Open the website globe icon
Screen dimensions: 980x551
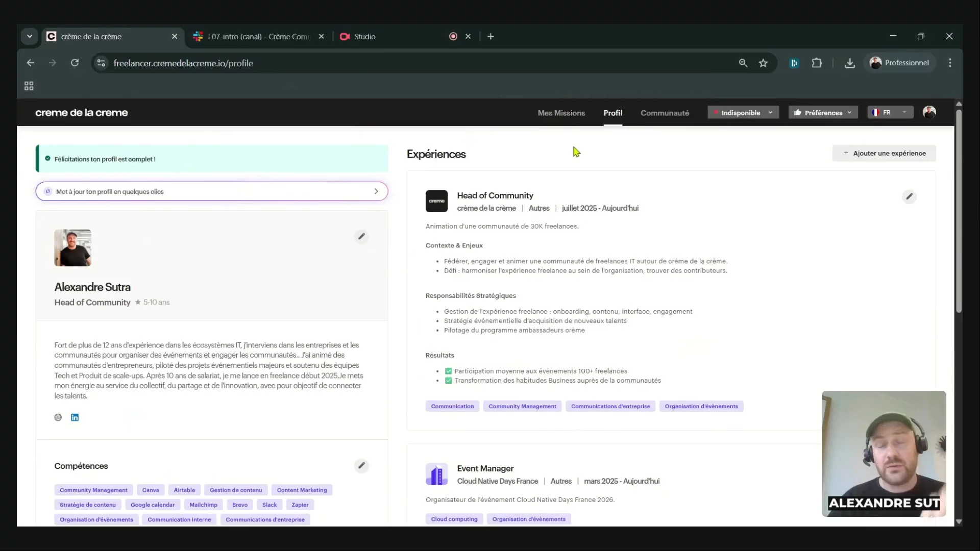pyautogui.click(x=58, y=417)
